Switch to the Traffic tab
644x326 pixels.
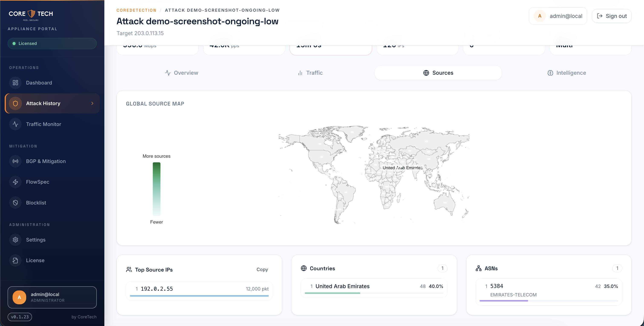coord(310,73)
